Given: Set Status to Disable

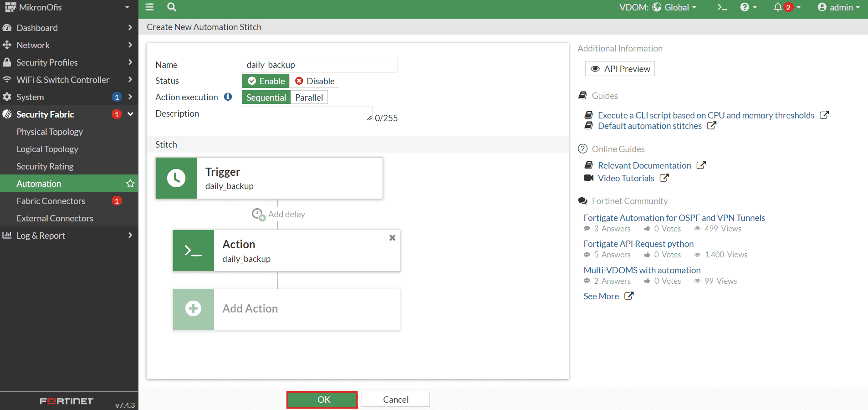Looking at the screenshot, I should (x=315, y=81).
